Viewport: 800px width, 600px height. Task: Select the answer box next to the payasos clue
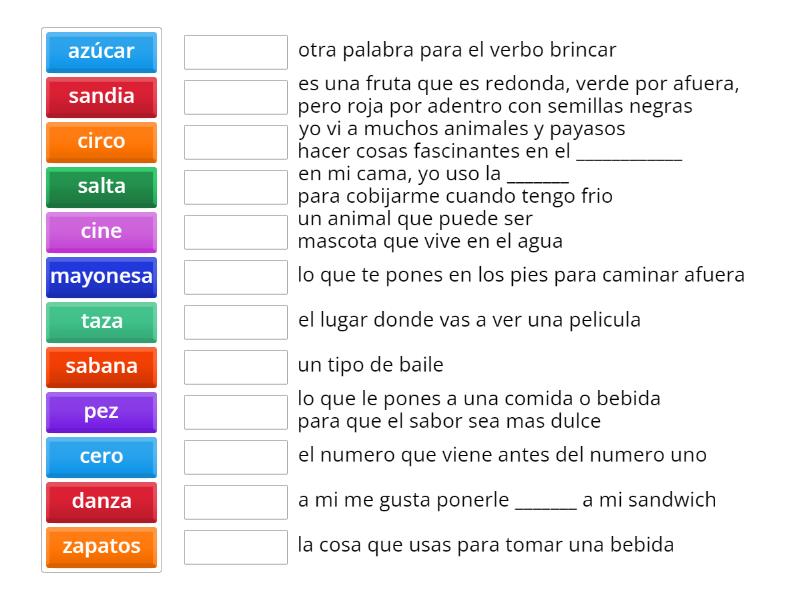pyautogui.click(x=234, y=142)
